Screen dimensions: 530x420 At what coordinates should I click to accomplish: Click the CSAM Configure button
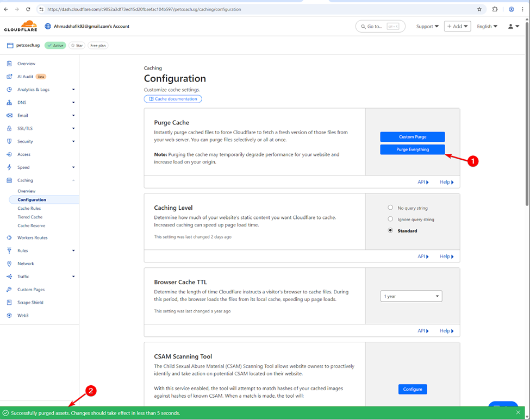[413, 389]
